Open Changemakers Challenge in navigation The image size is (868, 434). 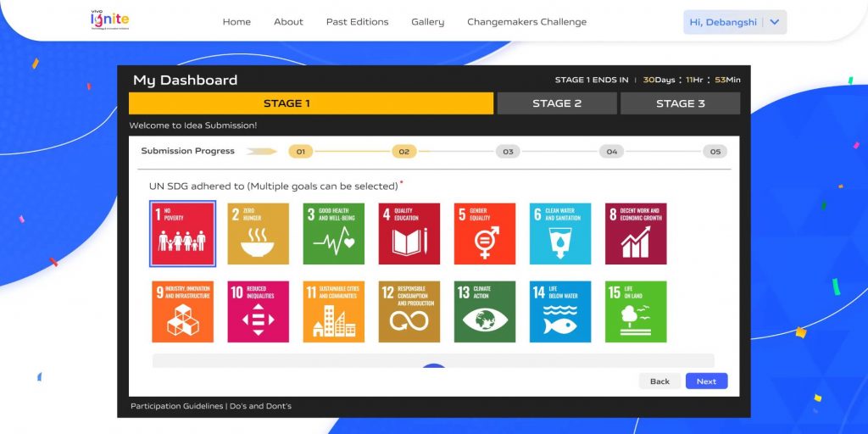(x=526, y=22)
